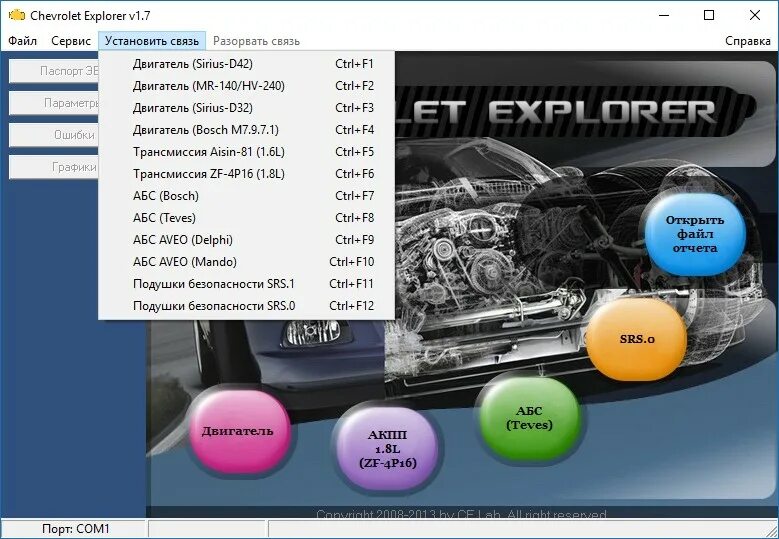
Task: Open the Параметры sidebar button
Action: coord(54,103)
